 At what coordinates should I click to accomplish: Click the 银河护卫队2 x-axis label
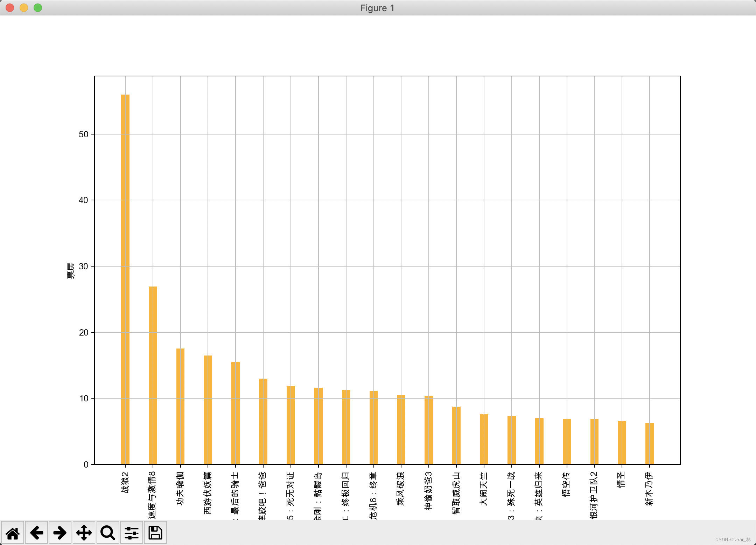594,495
